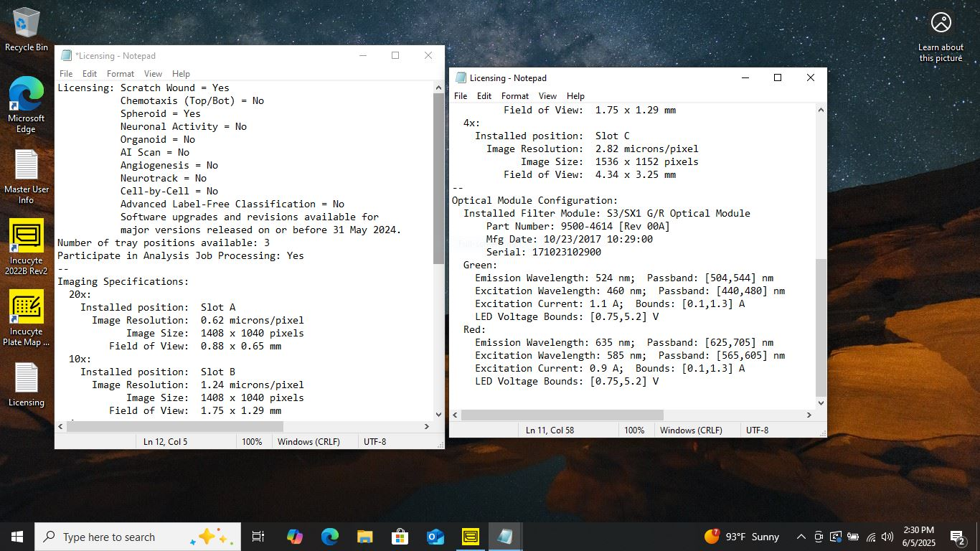Show hidden system tray icons
Screen dimensions: 980x551
pyautogui.click(x=801, y=537)
